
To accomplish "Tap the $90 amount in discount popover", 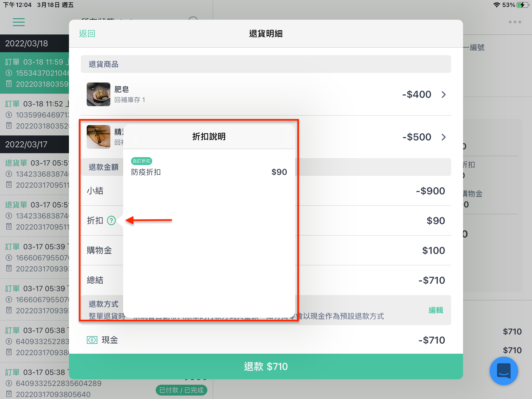I will coord(279,172).
